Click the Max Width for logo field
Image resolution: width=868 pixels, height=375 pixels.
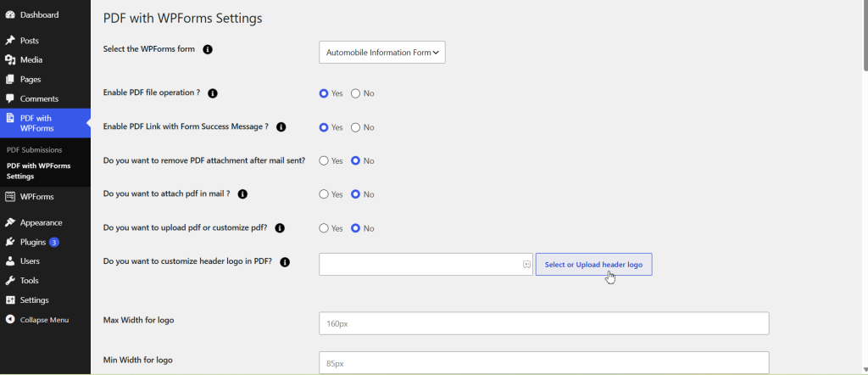pyautogui.click(x=543, y=323)
